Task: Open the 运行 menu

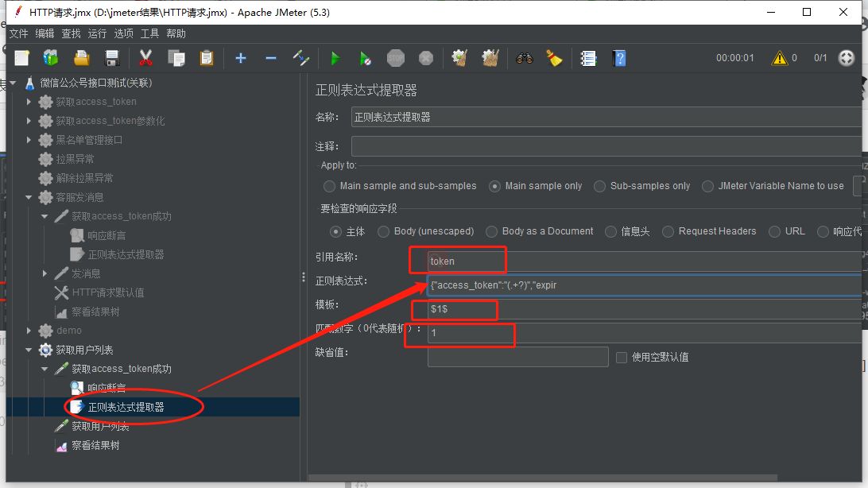Action: pos(97,33)
